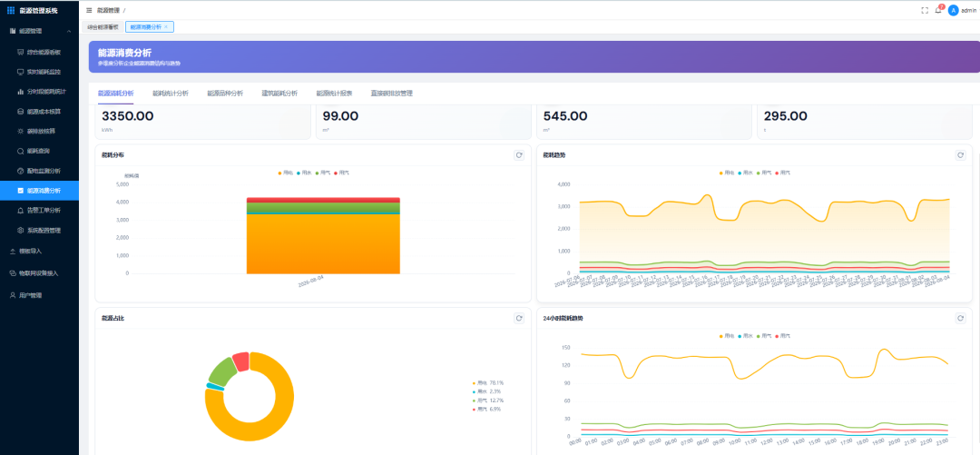
Task: Refresh the 能源占比 donut chart
Action: tap(519, 318)
